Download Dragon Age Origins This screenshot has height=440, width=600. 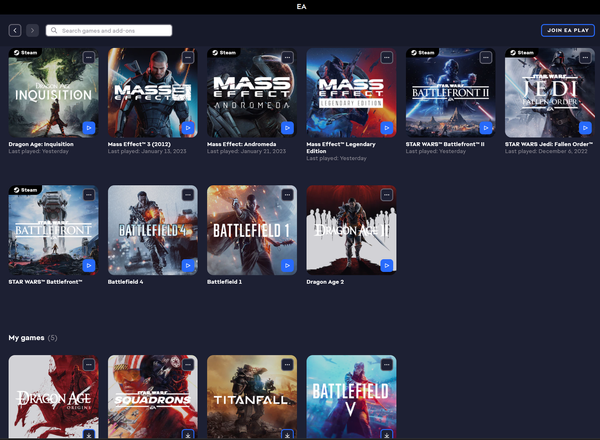(89, 434)
